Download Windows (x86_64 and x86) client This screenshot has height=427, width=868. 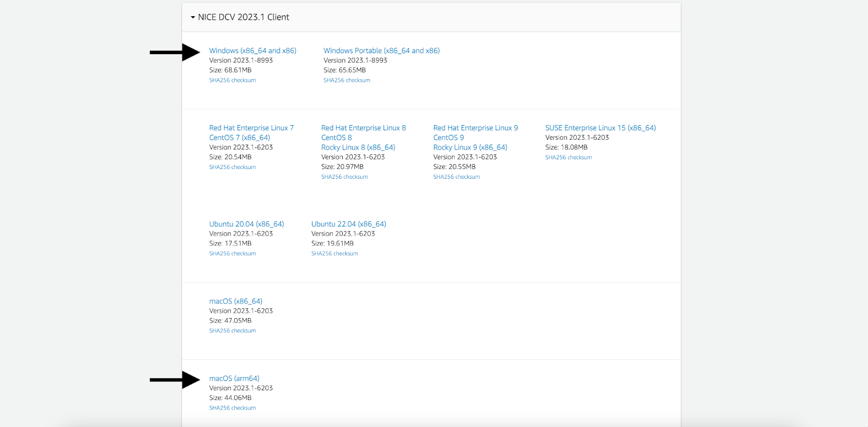253,51
